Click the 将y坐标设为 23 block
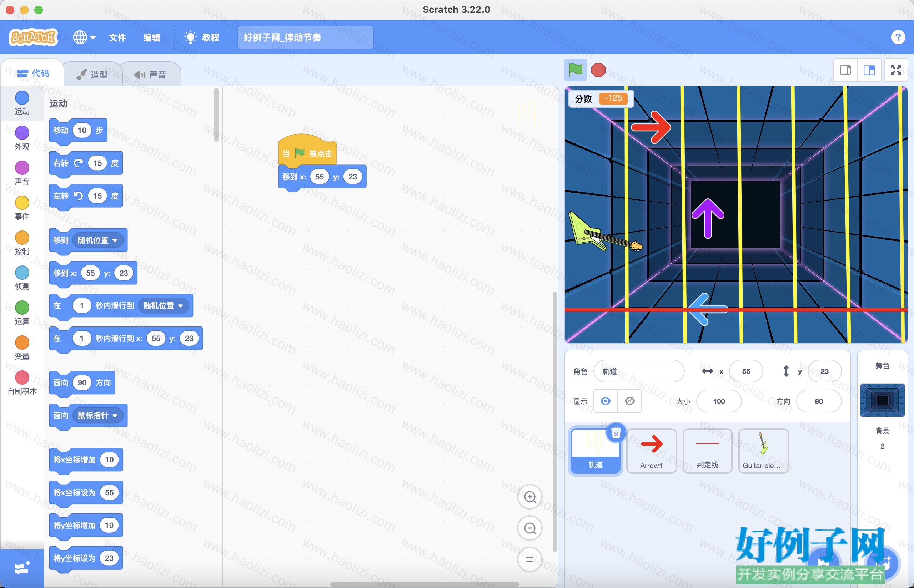 coord(86,558)
